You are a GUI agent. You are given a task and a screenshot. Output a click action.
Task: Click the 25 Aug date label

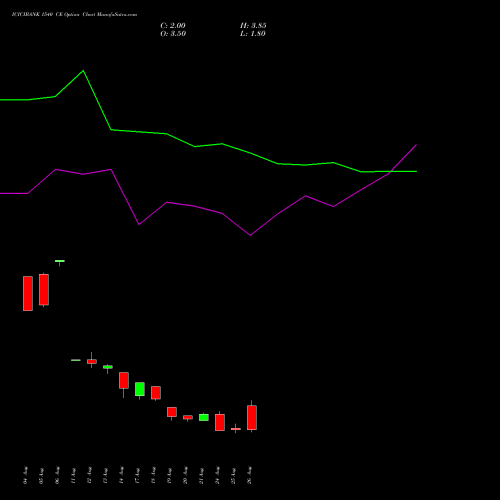(x=234, y=475)
